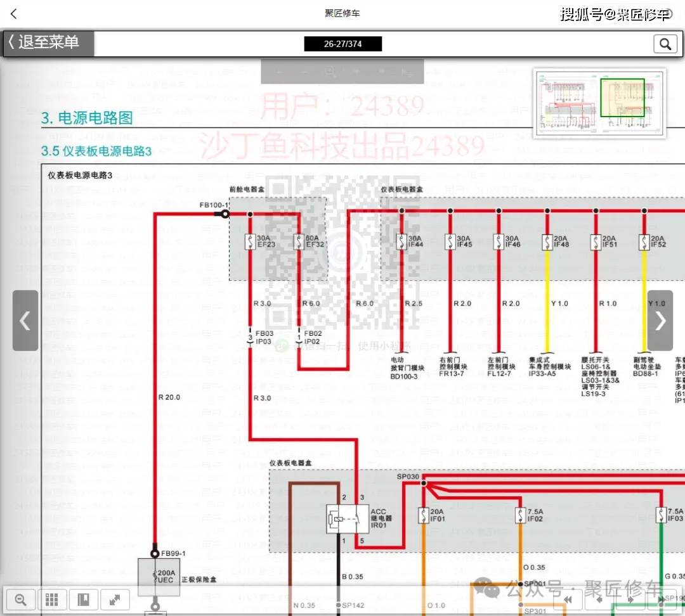The height and width of the screenshot is (616, 685).
Task: Click the FB100-1 connector label
Action: (214, 205)
